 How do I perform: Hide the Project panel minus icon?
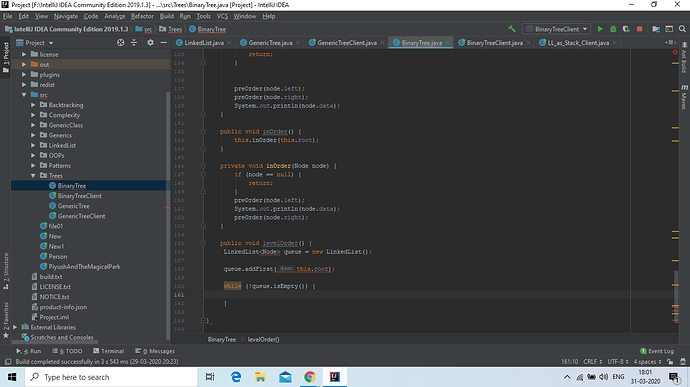[163, 43]
